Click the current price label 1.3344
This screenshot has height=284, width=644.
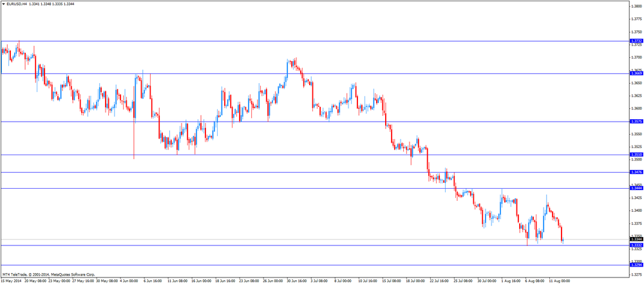click(636, 239)
